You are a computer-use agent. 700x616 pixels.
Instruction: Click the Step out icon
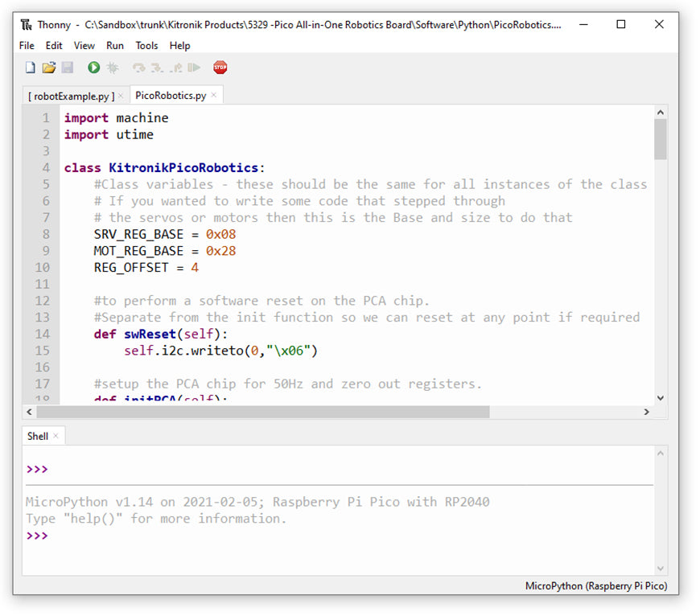coord(175,68)
